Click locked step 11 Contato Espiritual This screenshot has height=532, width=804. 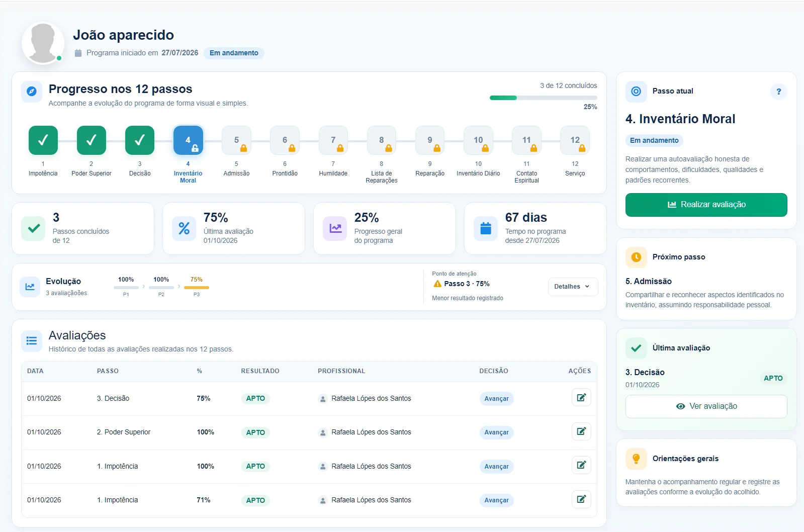pyautogui.click(x=526, y=140)
